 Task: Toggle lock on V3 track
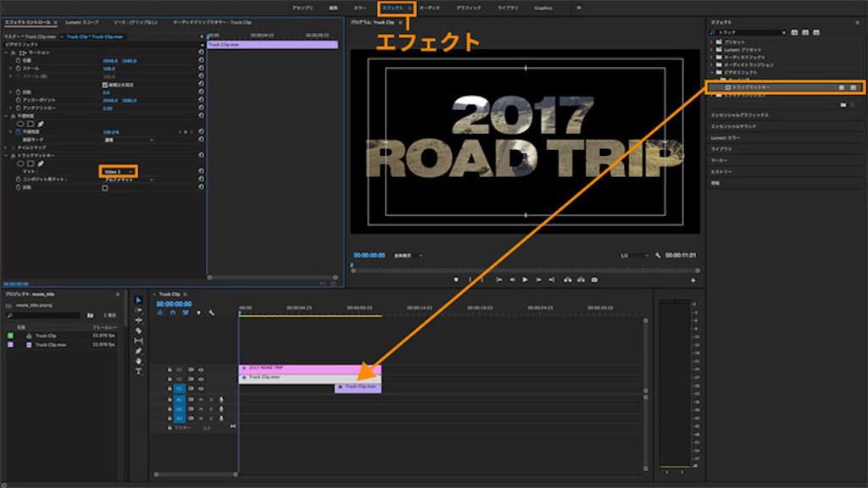[x=170, y=369]
